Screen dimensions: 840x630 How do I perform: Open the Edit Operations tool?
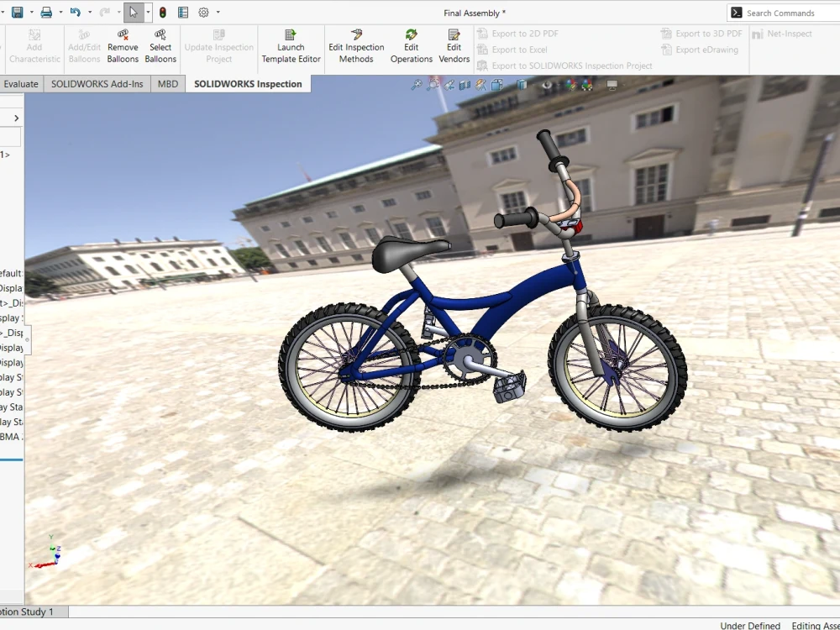pyautogui.click(x=411, y=46)
